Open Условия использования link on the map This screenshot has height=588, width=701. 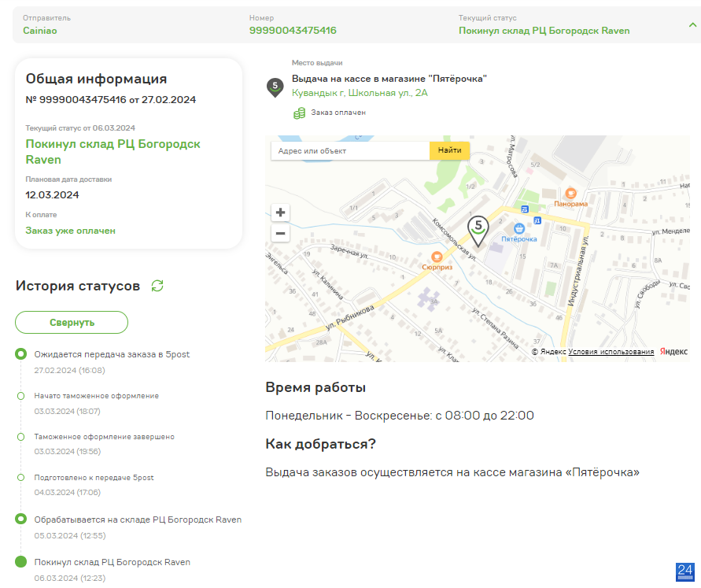[x=611, y=352]
